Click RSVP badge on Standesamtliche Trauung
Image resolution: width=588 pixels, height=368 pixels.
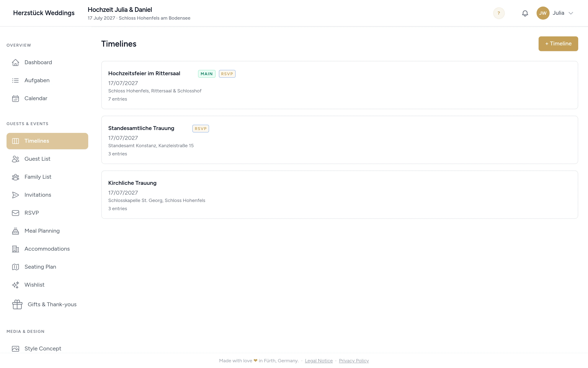[200, 129]
